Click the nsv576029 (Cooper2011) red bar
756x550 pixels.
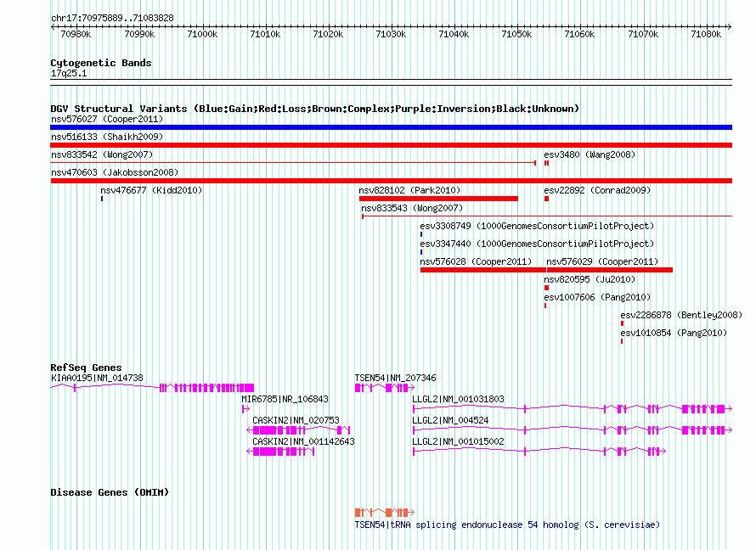click(609, 270)
